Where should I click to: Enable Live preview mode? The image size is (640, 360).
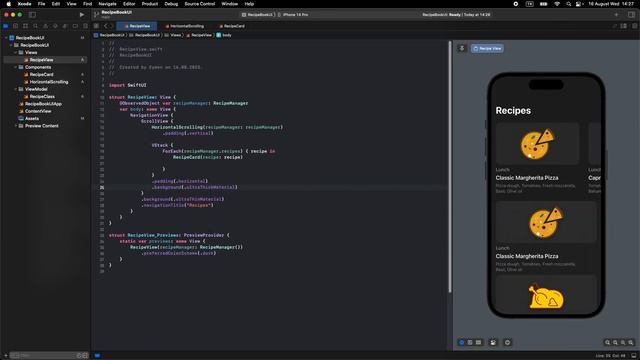tap(462, 342)
